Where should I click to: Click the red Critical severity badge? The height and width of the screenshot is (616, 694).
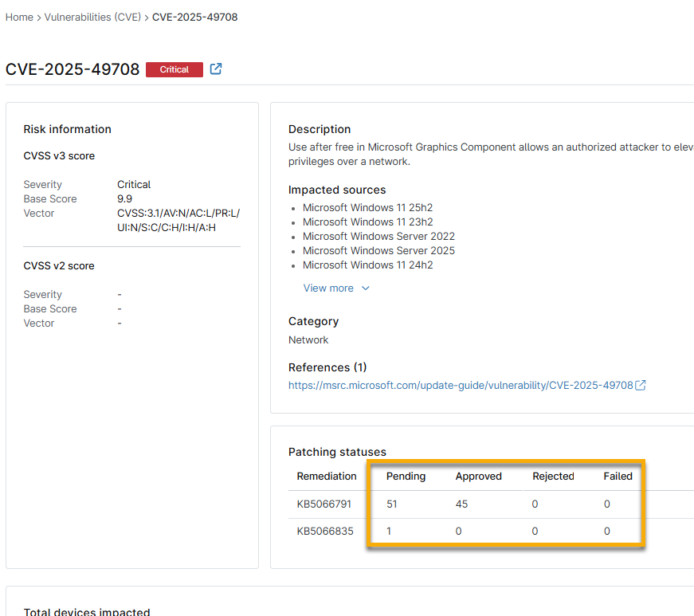tap(174, 69)
